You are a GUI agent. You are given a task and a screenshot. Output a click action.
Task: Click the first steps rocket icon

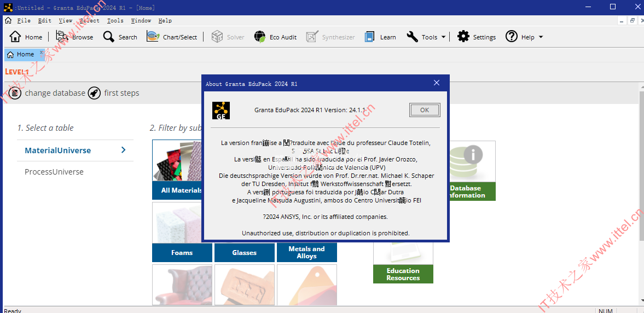(94, 93)
